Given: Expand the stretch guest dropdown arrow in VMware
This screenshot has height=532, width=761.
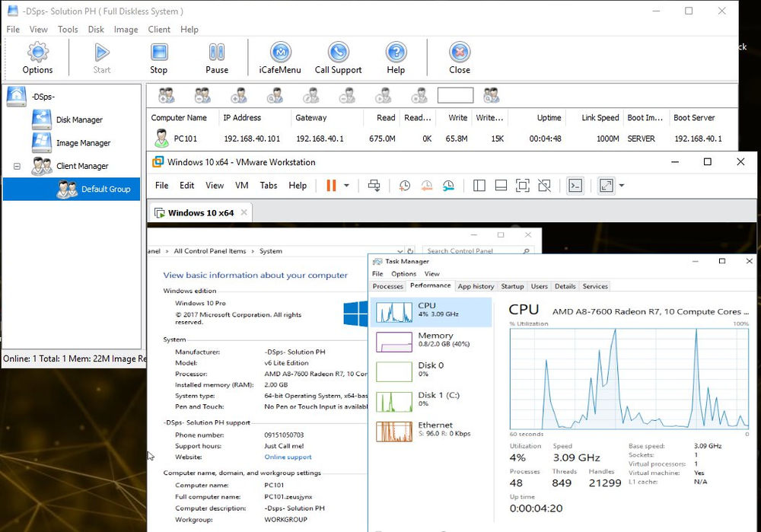Looking at the screenshot, I should [622, 186].
